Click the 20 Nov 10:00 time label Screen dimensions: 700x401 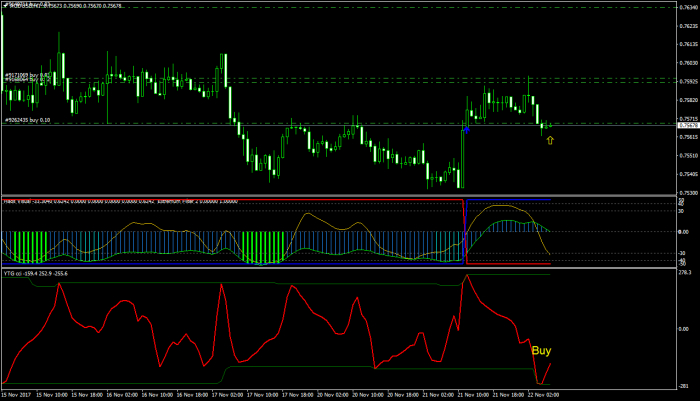point(368,395)
